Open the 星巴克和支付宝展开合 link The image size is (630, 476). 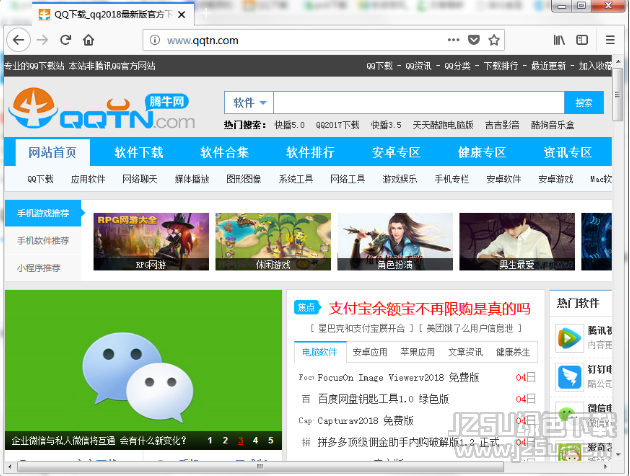click(x=361, y=329)
